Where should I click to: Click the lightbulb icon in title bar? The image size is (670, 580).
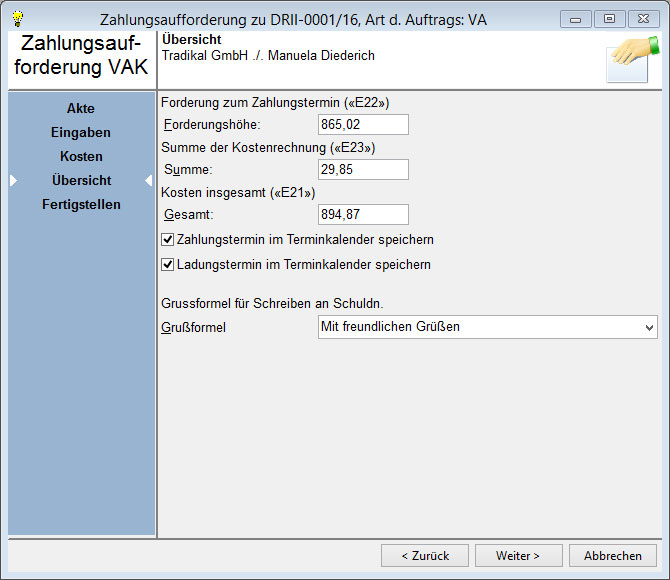(x=17, y=18)
